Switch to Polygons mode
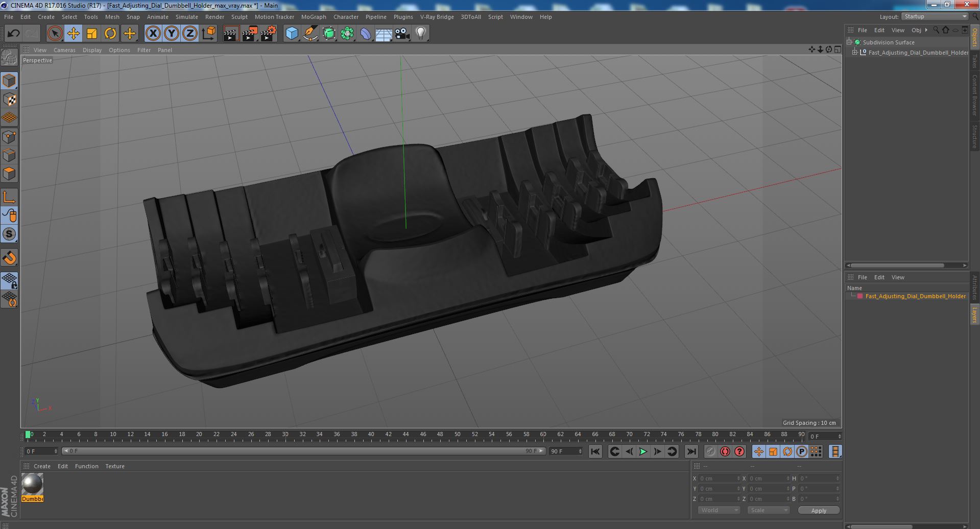 click(9, 174)
